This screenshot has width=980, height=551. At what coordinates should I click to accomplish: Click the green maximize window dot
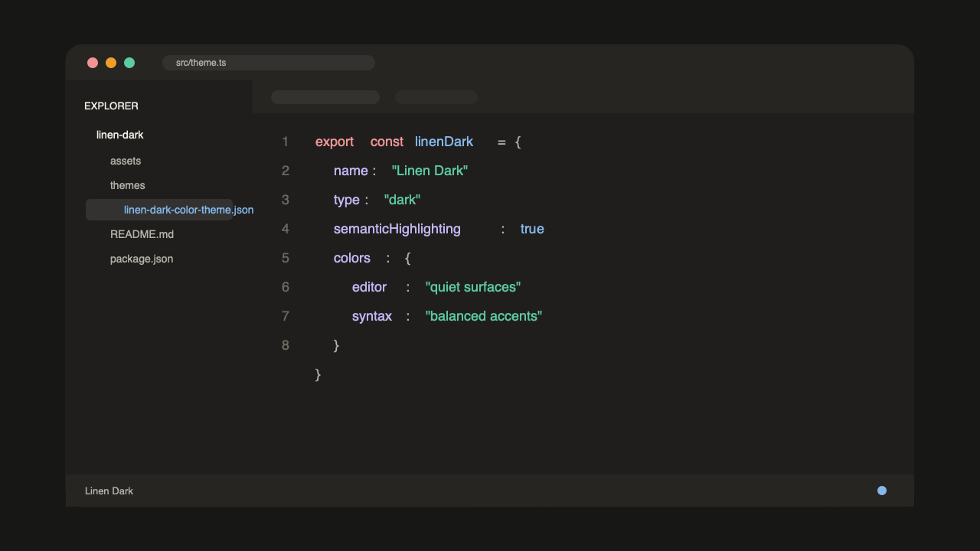coord(129,63)
